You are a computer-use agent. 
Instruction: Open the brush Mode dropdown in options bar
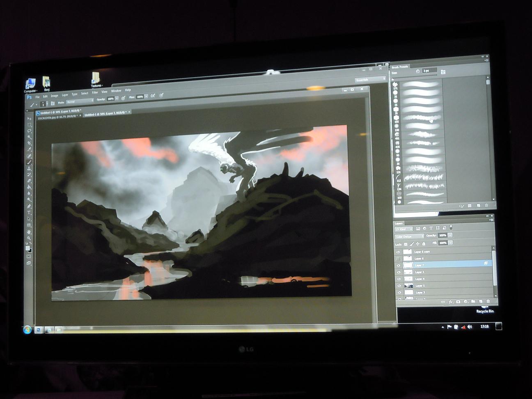pos(80,101)
